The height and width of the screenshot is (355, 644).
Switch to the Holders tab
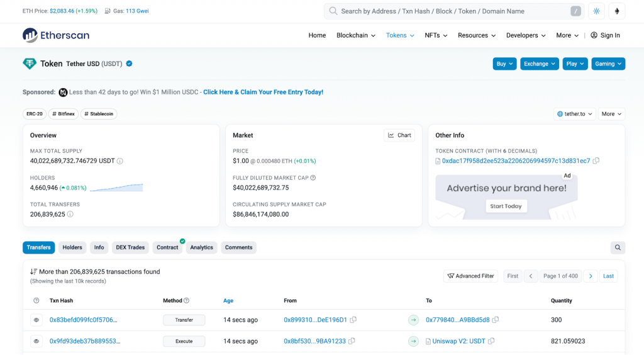tap(72, 247)
